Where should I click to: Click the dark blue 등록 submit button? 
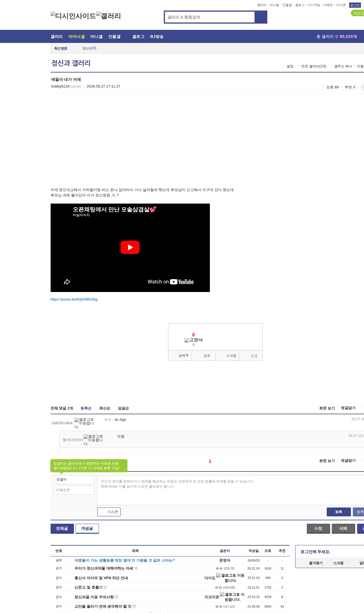(339, 512)
